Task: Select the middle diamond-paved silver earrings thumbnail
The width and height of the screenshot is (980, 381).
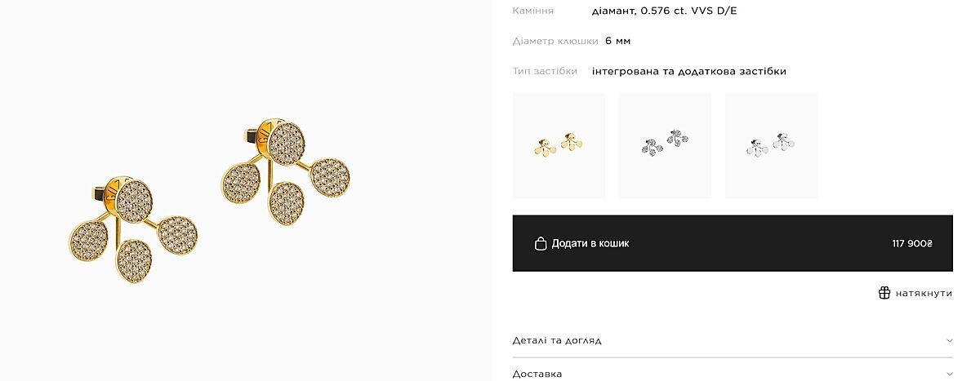Action: pyautogui.click(x=665, y=145)
